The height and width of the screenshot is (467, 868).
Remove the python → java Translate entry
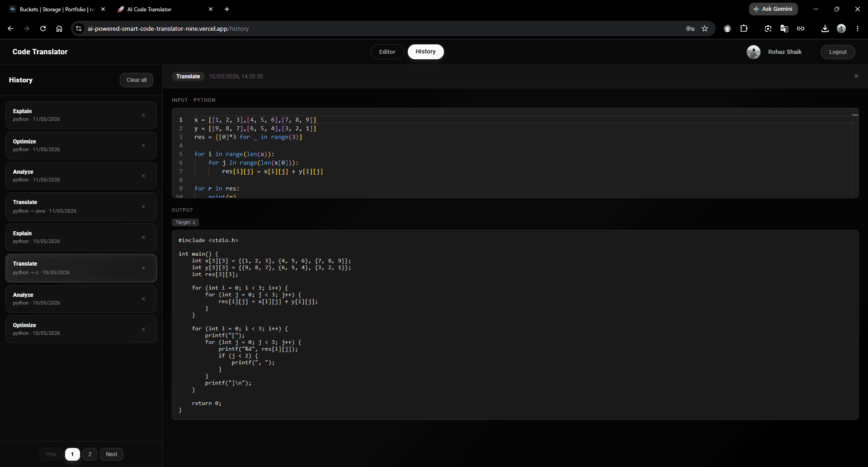(x=143, y=206)
